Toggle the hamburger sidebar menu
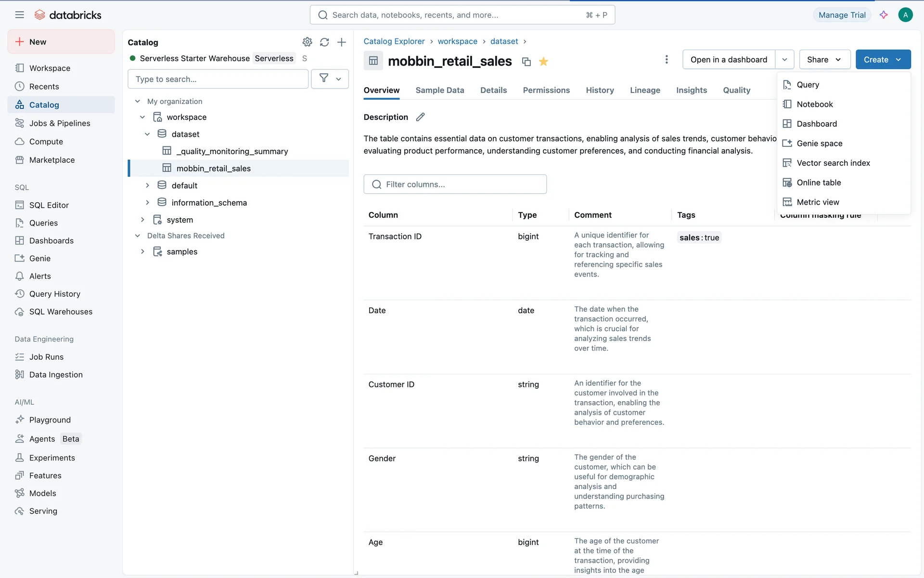Viewport: 924px width, 578px height. tap(19, 15)
